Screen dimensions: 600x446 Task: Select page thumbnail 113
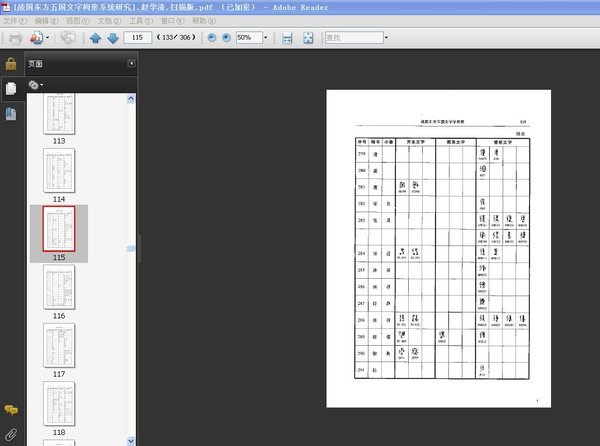point(59,114)
